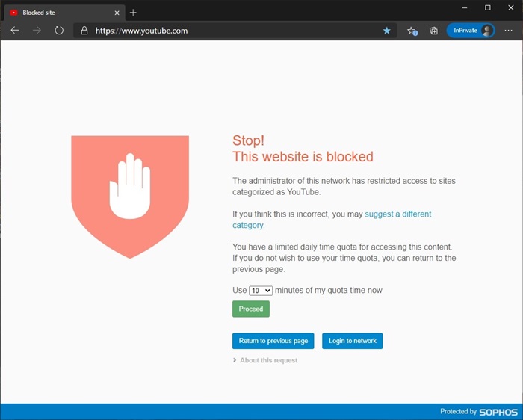Click the padlock site info icon
Image resolution: width=523 pixels, height=420 pixels.
(x=84, y=31)
